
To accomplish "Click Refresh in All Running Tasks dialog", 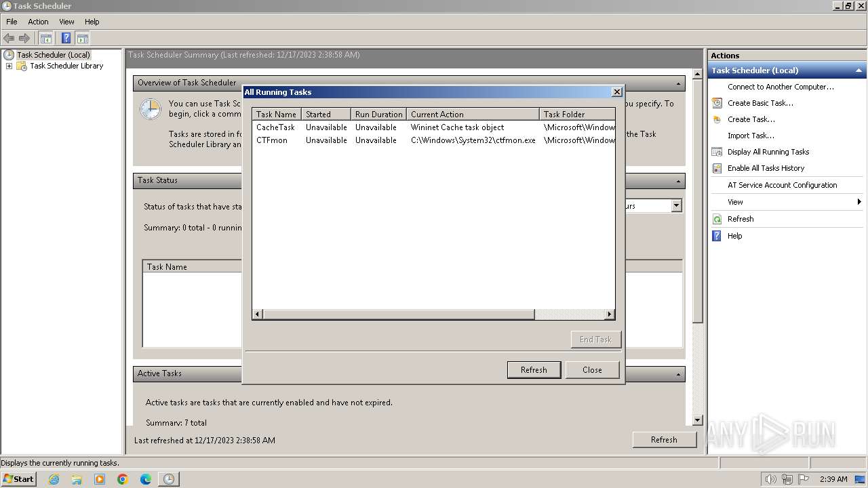I will point(534,369).
